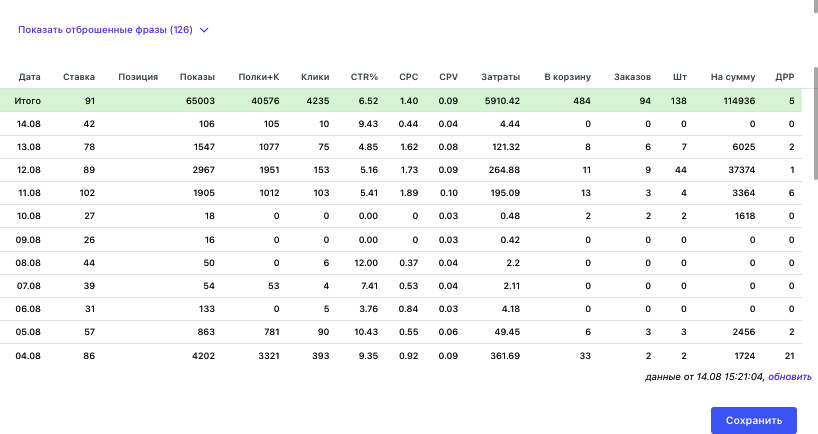
Task: Click the 04.08 date row
Action: tap(401, 356)
